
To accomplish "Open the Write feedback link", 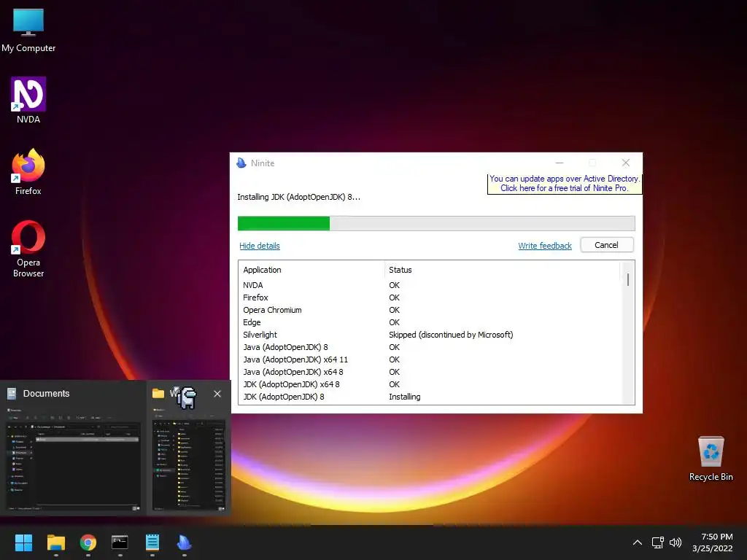I will point(545,246).
